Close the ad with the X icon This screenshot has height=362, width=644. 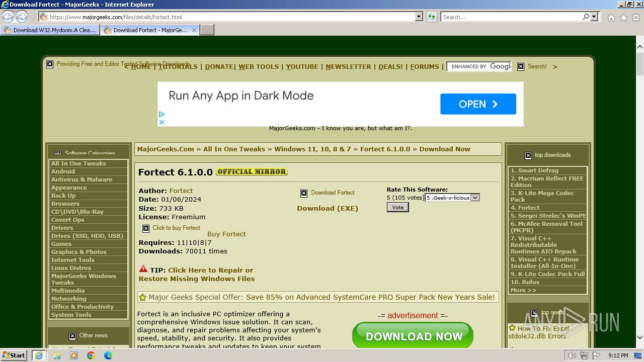click(x=162, y=122)
